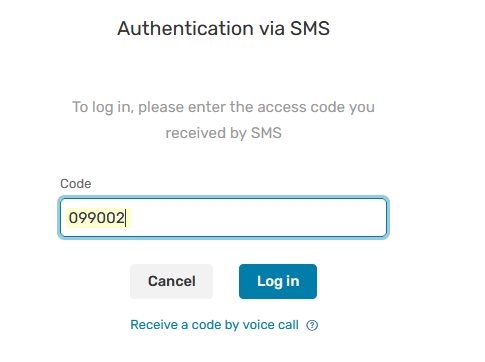Select the gray Cancel button
This screenshot has height=362, width=485.
171,281
